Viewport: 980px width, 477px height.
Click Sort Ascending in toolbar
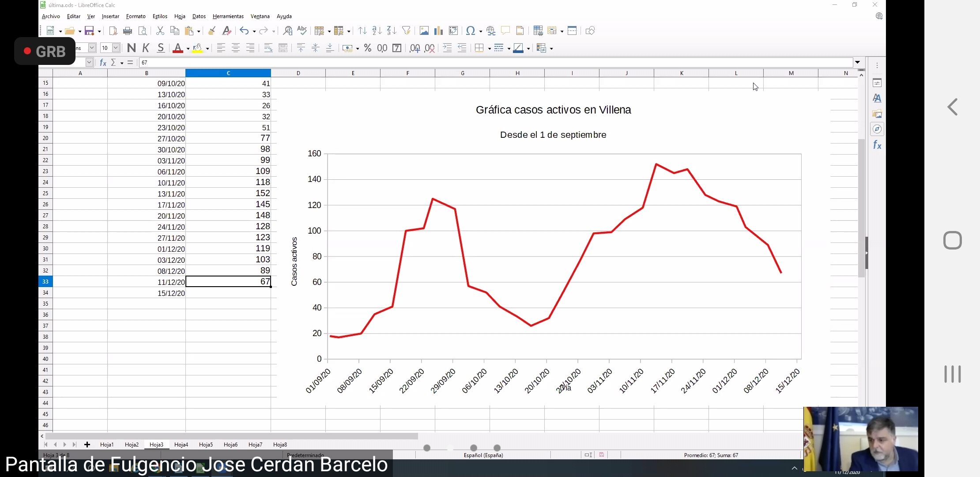[377, 30]
